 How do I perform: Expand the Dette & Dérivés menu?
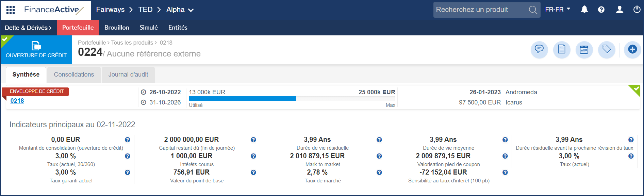tap(28, 28)
